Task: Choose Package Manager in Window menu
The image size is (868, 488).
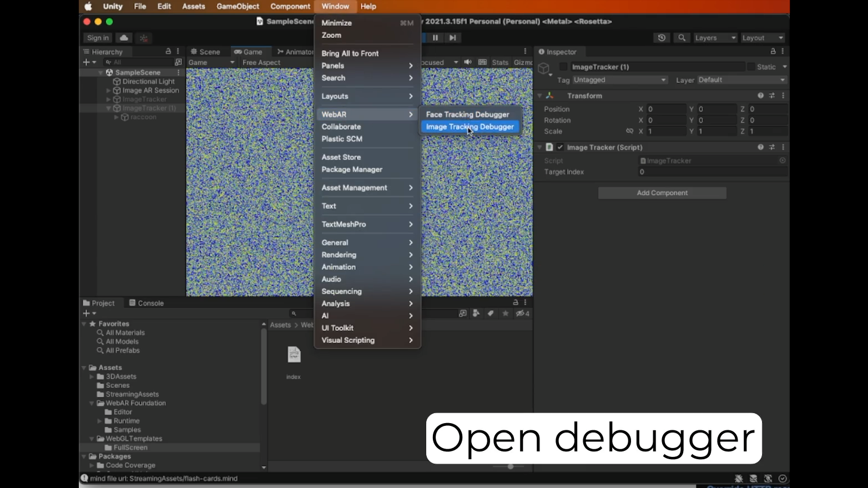Action: (352, 170)
